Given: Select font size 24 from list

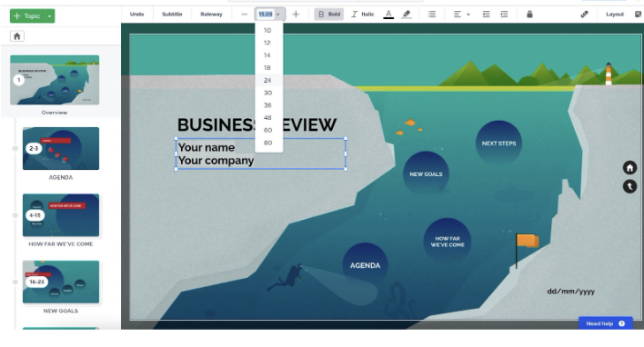Looking at the screenshot, I should pos(268,81).
